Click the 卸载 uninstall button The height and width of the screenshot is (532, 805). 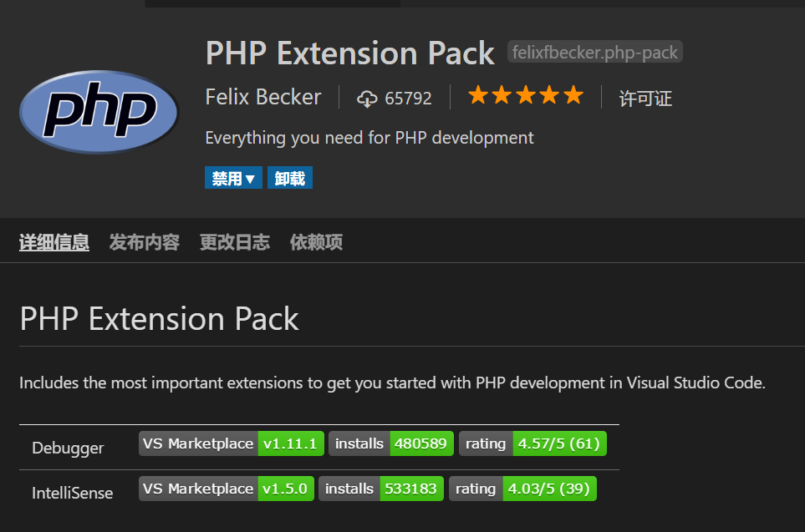coord(289,178)
